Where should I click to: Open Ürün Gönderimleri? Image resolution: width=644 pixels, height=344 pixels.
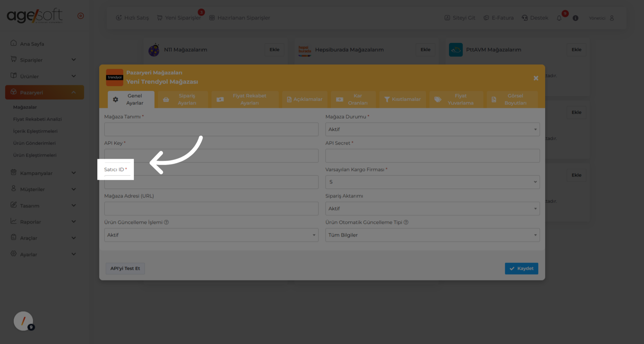35,143
